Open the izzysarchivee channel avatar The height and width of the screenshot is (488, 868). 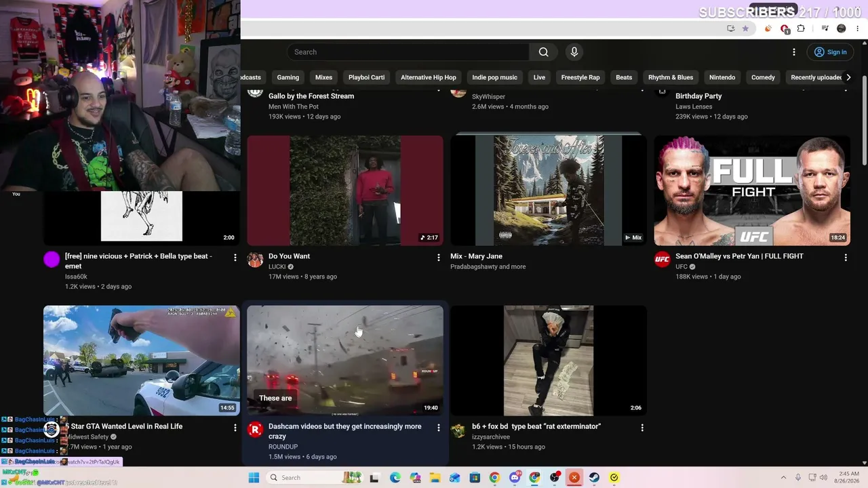[x=458, y=430]
